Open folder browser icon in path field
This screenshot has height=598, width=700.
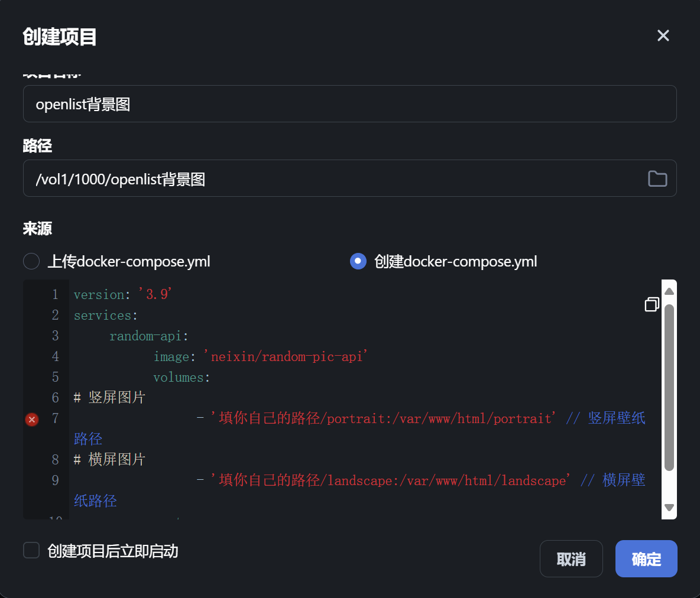(x=657, y=178)
